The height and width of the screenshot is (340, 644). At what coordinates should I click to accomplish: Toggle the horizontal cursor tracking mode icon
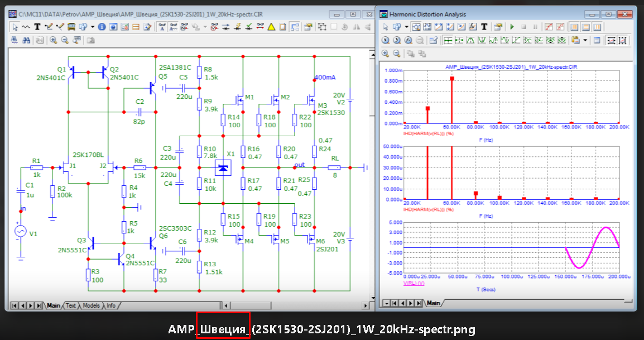click(x=611, y=40)
